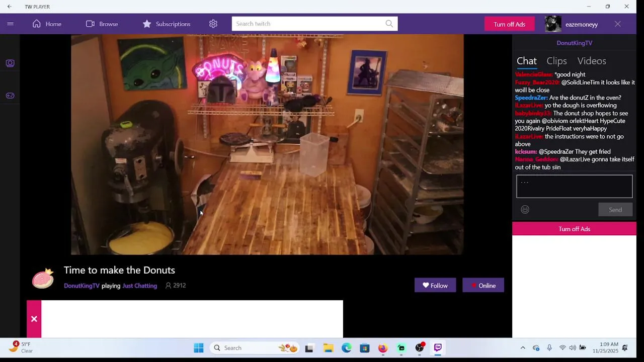Follow the DonutKingTV channel
The height and width of the screenshot is (362, 644).
tap(435, 285)
